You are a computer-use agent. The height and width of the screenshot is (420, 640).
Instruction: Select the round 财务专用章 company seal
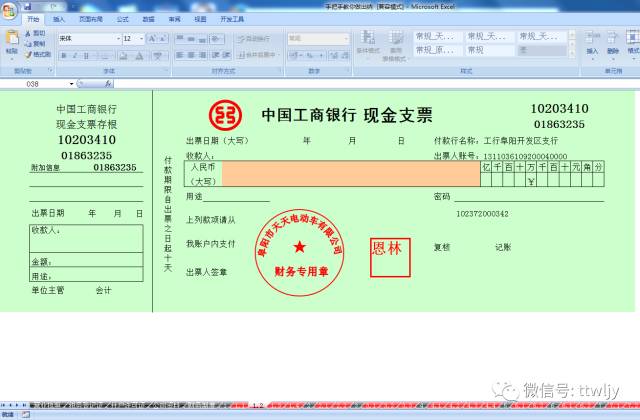tap(299, 252)
